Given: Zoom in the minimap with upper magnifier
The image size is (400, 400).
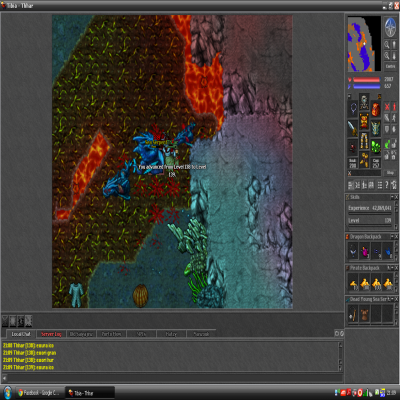Looking at the screenshot, I should pos(387,44).
